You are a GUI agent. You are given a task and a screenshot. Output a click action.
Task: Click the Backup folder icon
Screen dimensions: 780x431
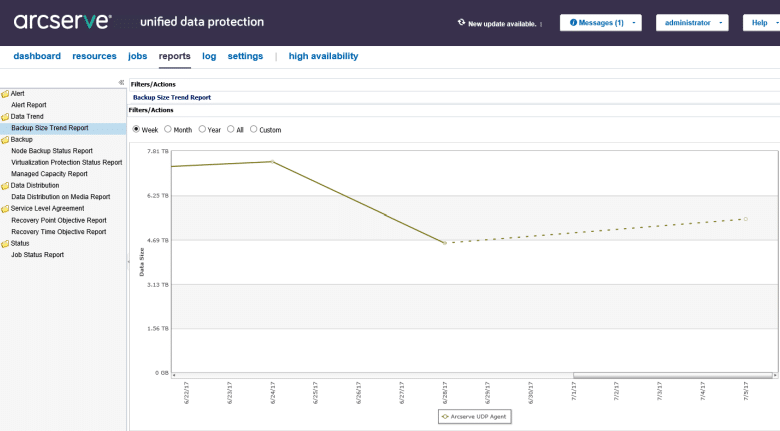(5, 140)
